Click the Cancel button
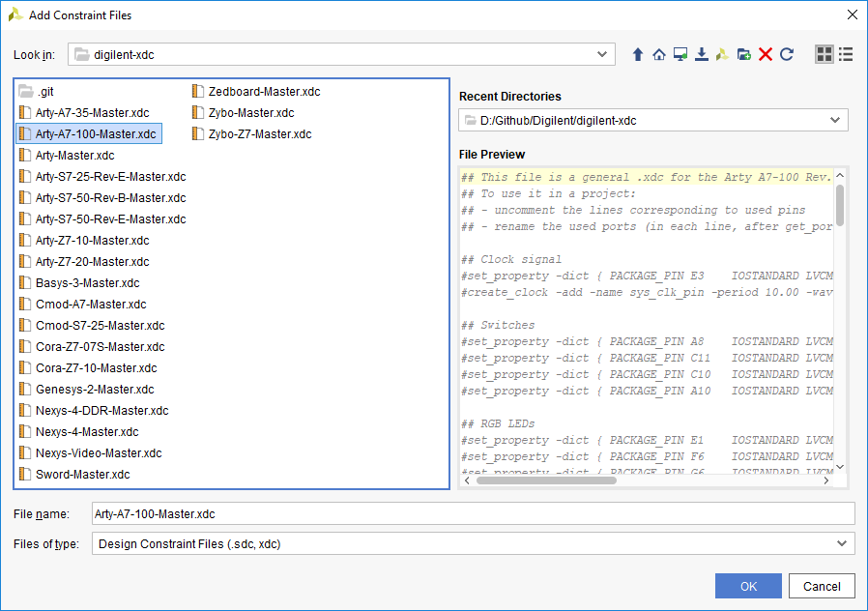 (822, 586)
